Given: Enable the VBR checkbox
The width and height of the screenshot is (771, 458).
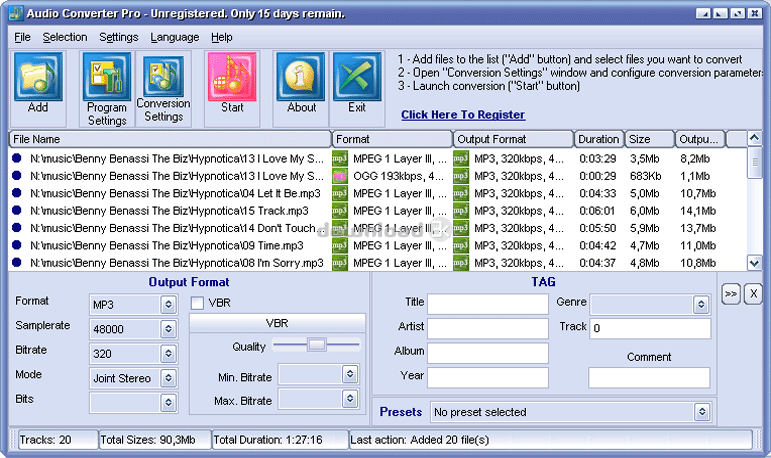Looking at the screenshot, I should point(198,303).
